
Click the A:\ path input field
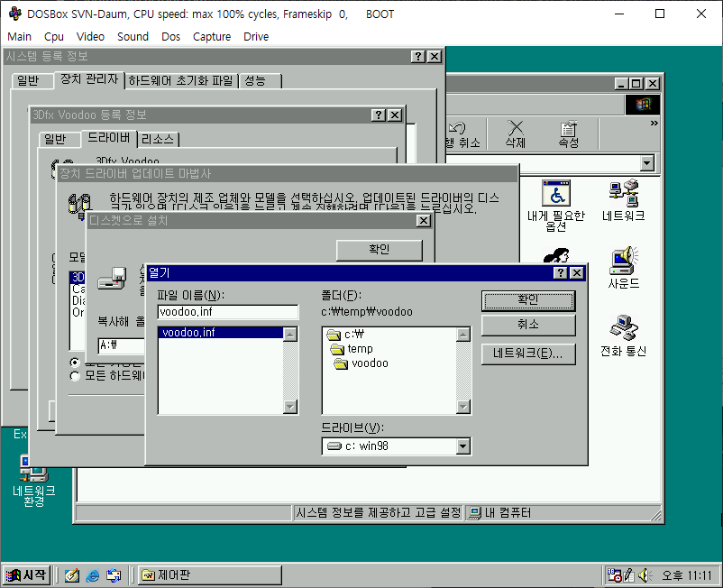122,345
